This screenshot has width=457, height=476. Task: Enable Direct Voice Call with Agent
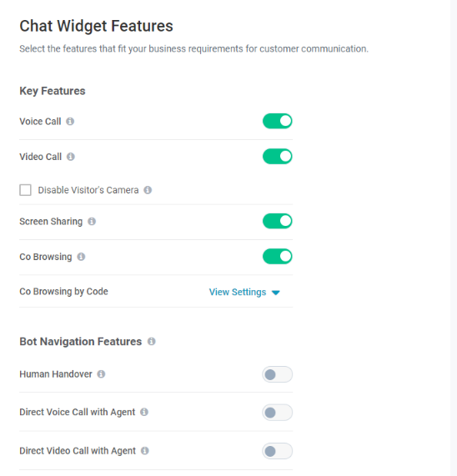coord(278,413)
